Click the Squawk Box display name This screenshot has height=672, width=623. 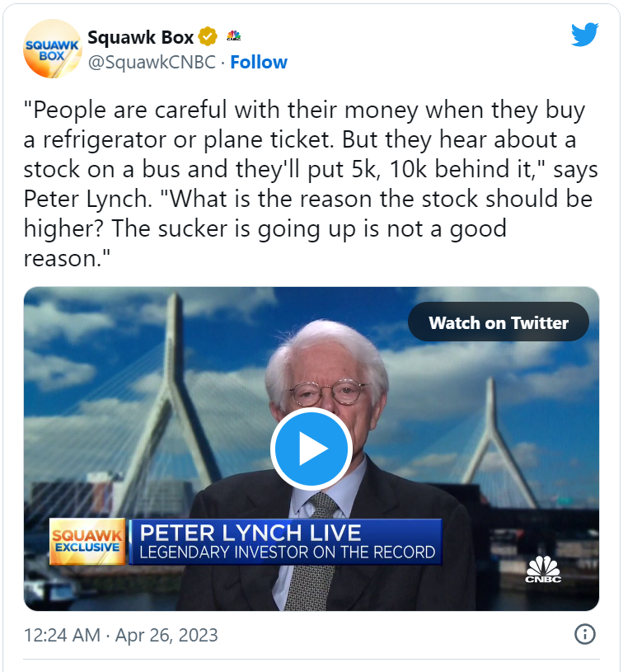pos(141,37)
